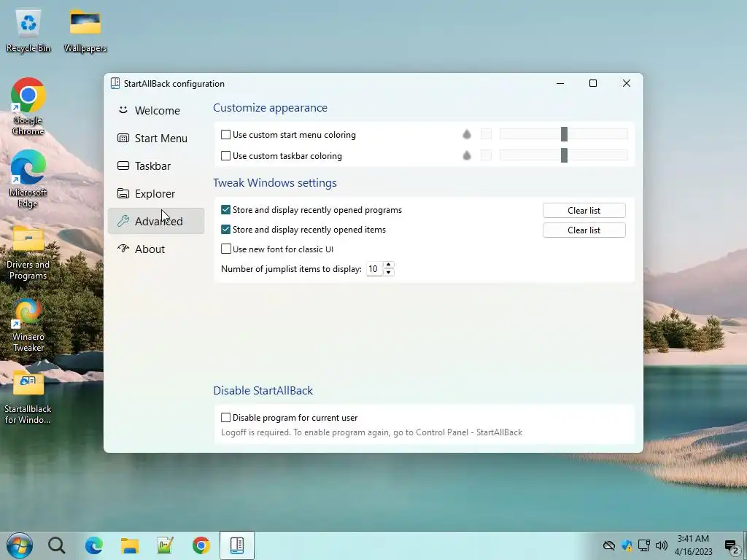Open File Explorer from taskbar
747x560 pixels.
point(130,545)
